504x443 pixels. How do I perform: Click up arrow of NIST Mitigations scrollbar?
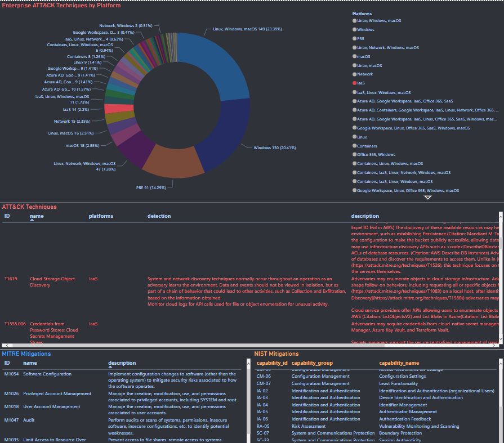click(501, 363)
